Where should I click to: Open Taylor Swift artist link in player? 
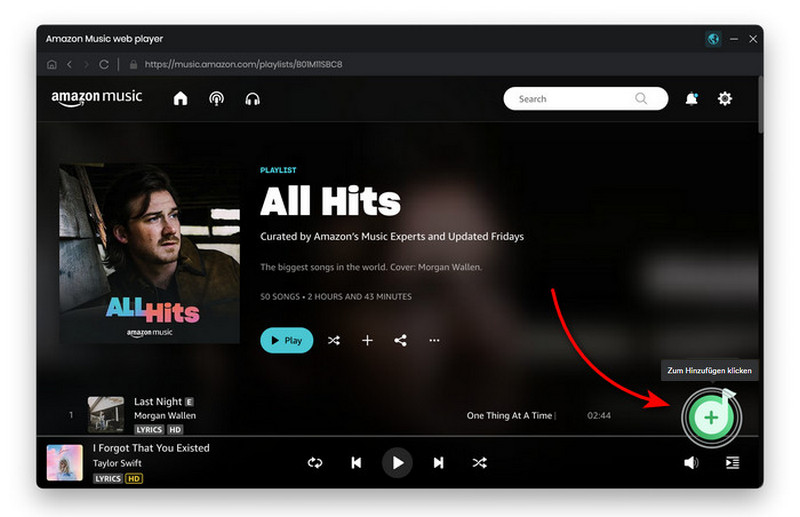pos(117,463)
